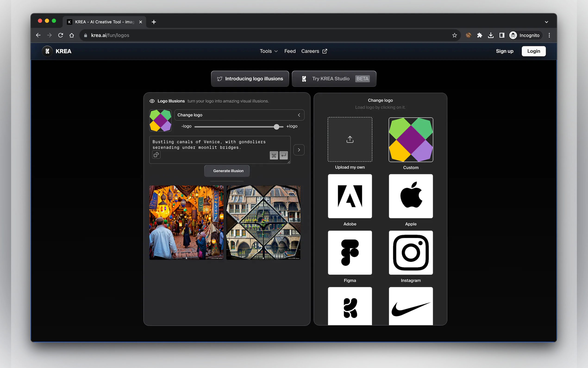Collapse the Change logo selector chevron

click(299, 115)
